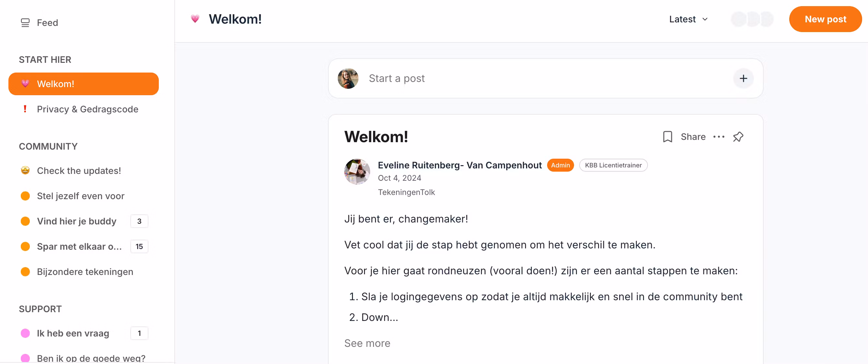
Task: Bookmark the Welkom! post
Action: (x=667, y=137)
